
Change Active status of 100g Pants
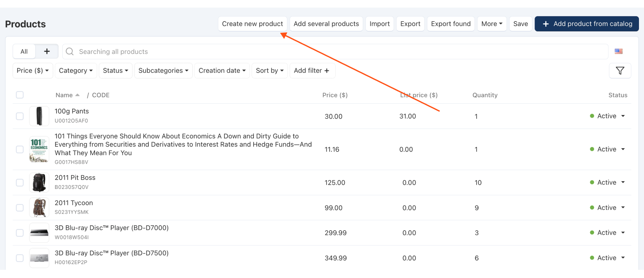click(x=607, y=116)
